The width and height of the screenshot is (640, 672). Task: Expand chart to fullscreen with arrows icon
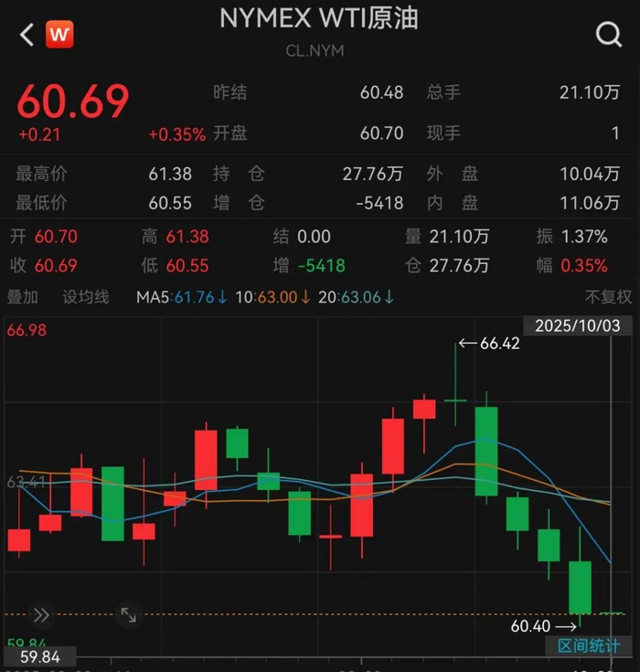click(x=129, y=615)
